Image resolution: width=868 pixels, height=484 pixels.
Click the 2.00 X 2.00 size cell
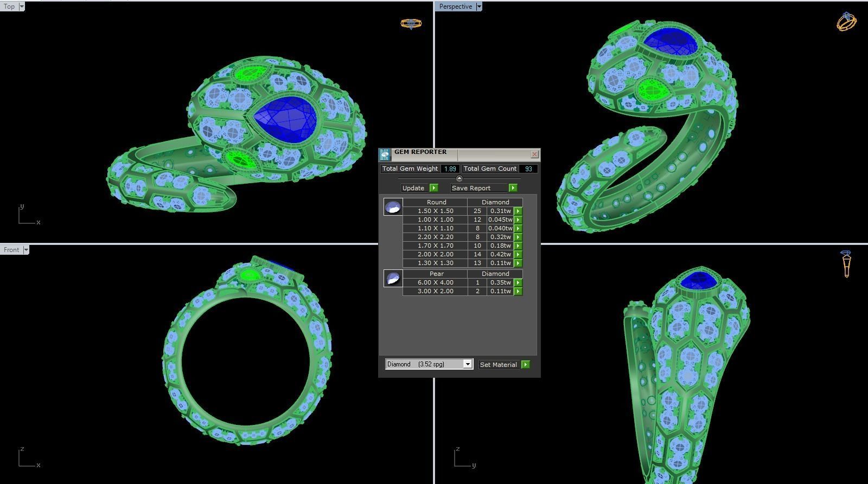point(436,254)
